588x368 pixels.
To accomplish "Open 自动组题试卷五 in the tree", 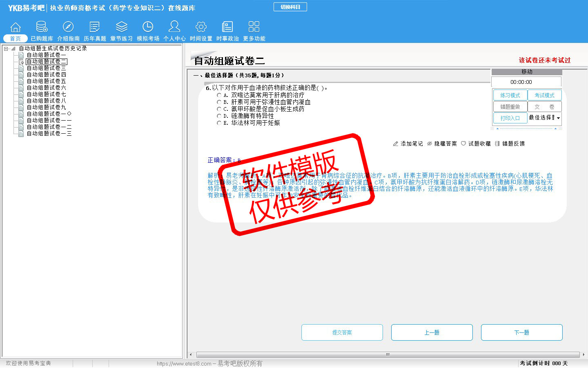I will [x=46, y=81].
